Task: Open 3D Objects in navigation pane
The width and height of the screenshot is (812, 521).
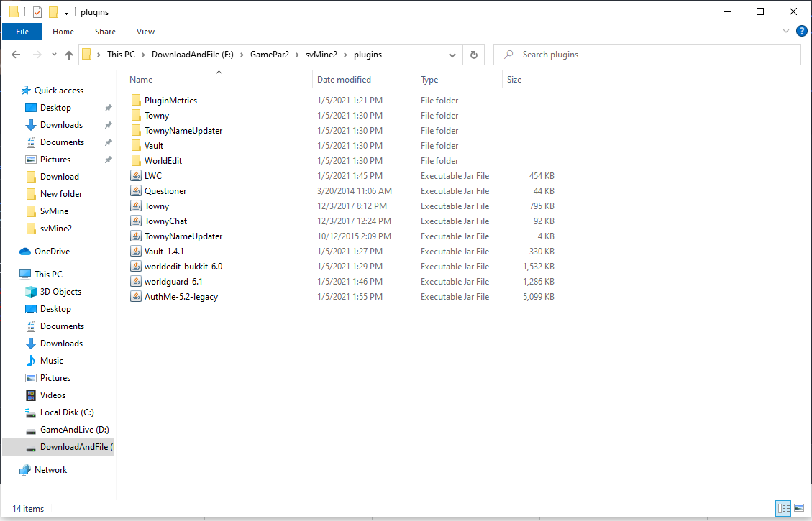Action: click(53, 292)
